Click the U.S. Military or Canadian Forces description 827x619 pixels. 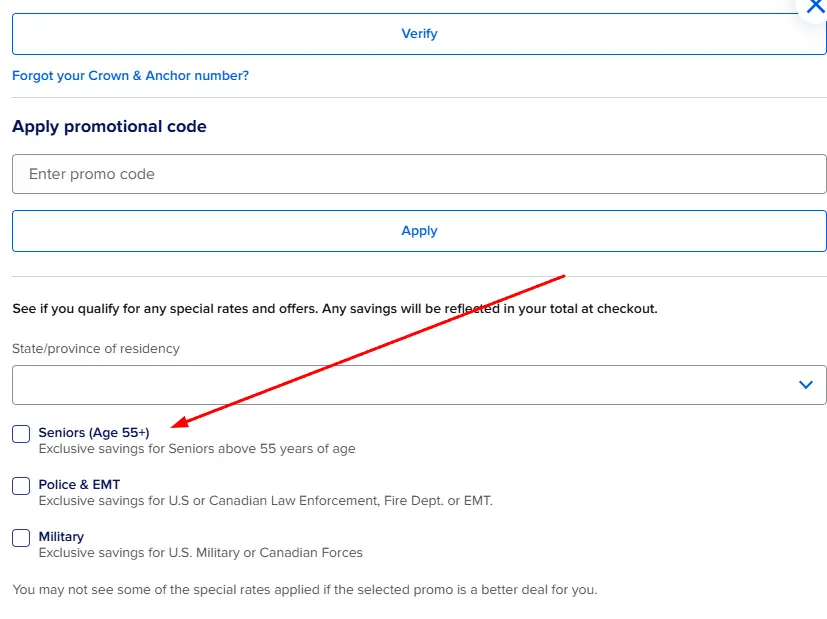pyautogui.click(x=200, y=553)
